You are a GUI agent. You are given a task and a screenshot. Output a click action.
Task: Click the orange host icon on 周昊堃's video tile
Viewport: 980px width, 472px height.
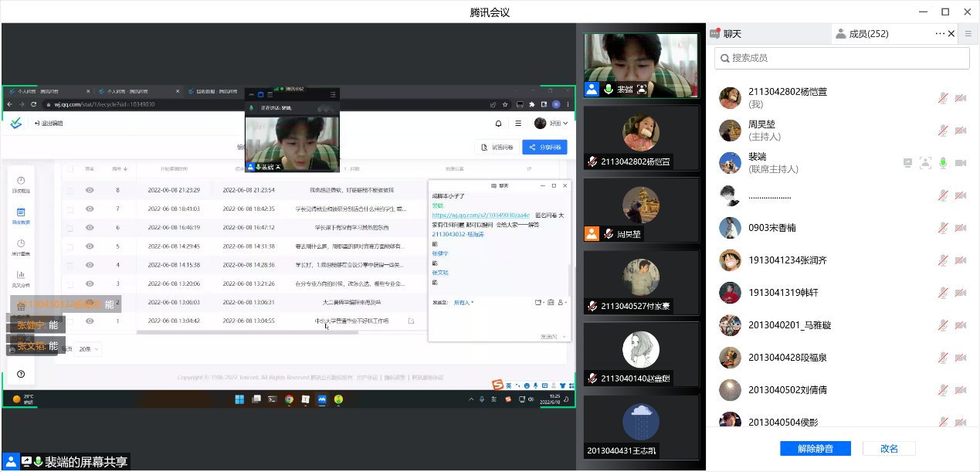coord(592,233)
